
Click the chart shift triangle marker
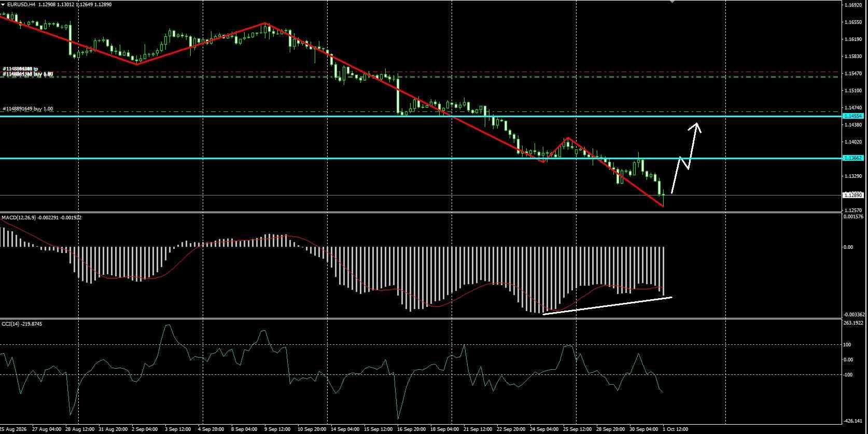click(673, 2)
